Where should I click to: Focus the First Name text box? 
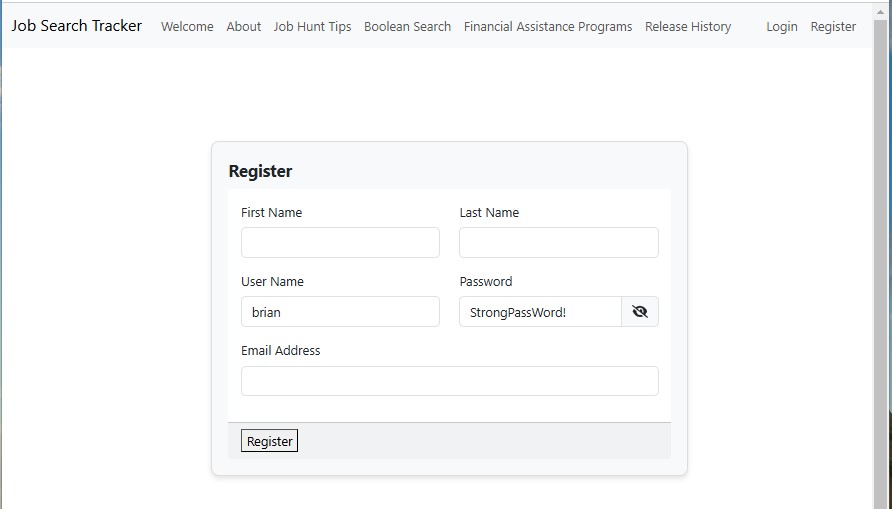pyautogui.click(x=340, y=243)
